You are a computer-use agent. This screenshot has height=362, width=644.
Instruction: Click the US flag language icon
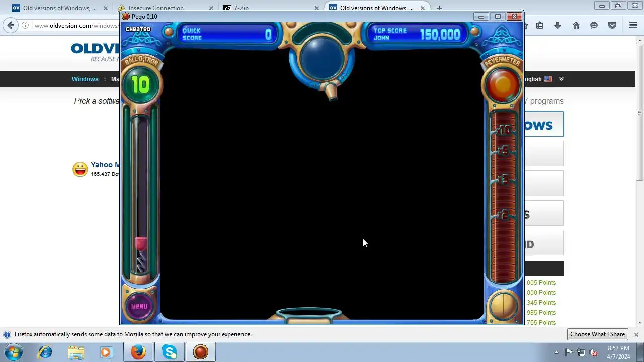548,79
